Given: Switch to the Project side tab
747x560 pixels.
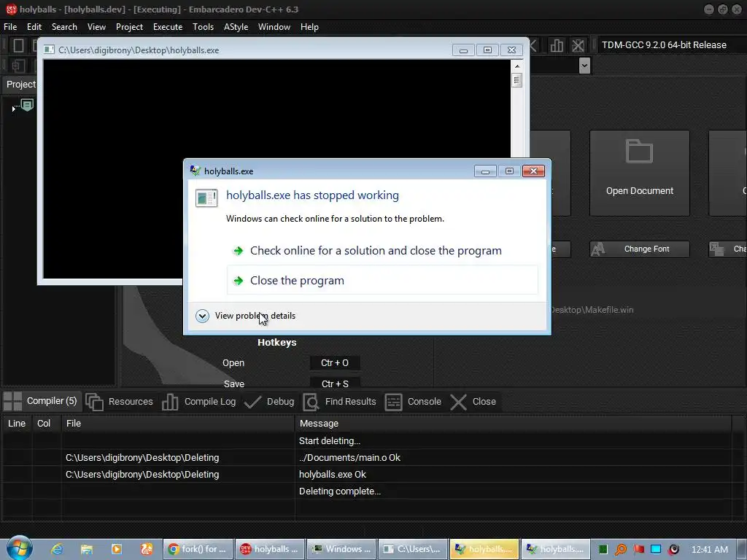Looking at the screenshot, I should click(x=20, y=85).
